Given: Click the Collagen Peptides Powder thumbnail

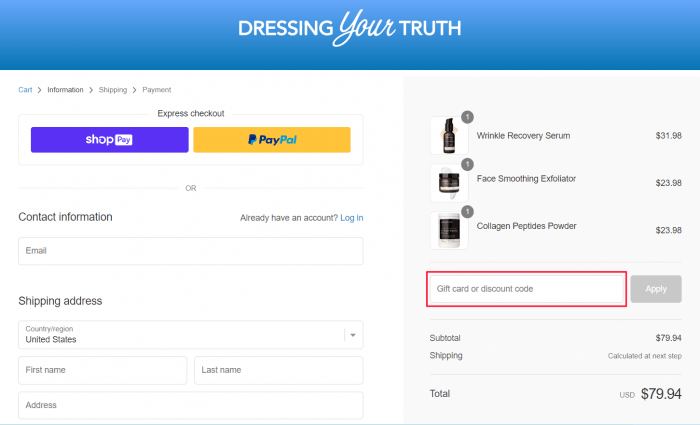Looking at the screenshot, I should pyautogui.click(x=449, y=230).
